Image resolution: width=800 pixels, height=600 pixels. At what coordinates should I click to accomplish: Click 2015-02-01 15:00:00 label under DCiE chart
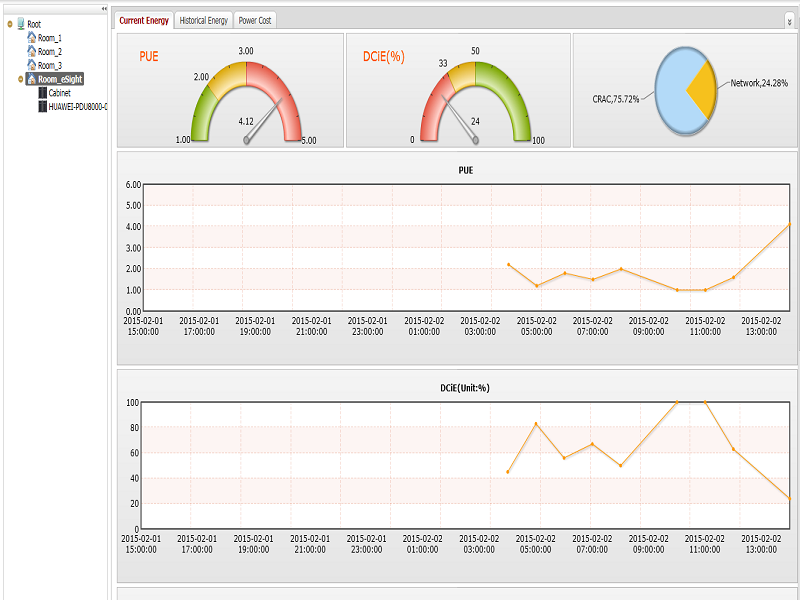(x=141, y=544)
